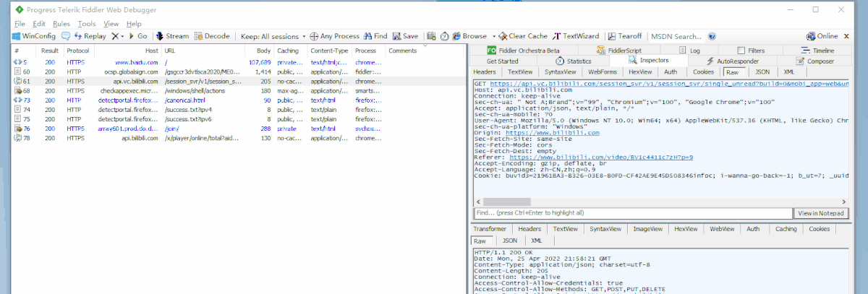This screenshot has height=294, width=868.
Task: Click the timer stopwatch icon
Action: coord(444,35)
